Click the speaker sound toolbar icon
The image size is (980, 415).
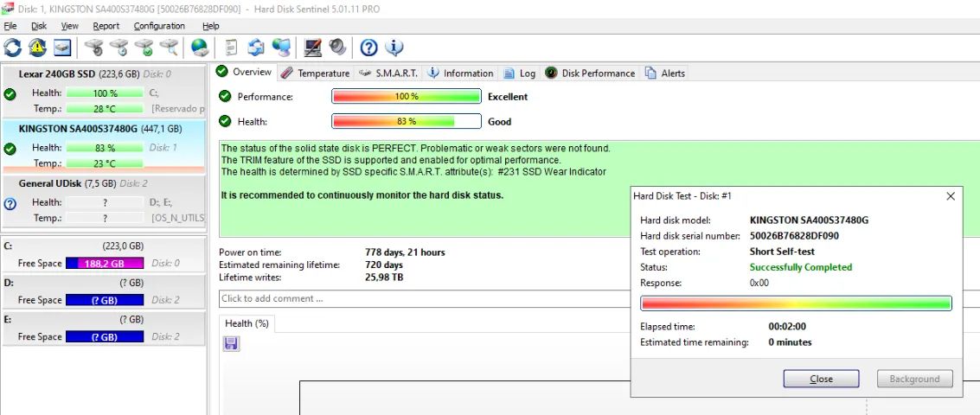click(x=337, y=48)
